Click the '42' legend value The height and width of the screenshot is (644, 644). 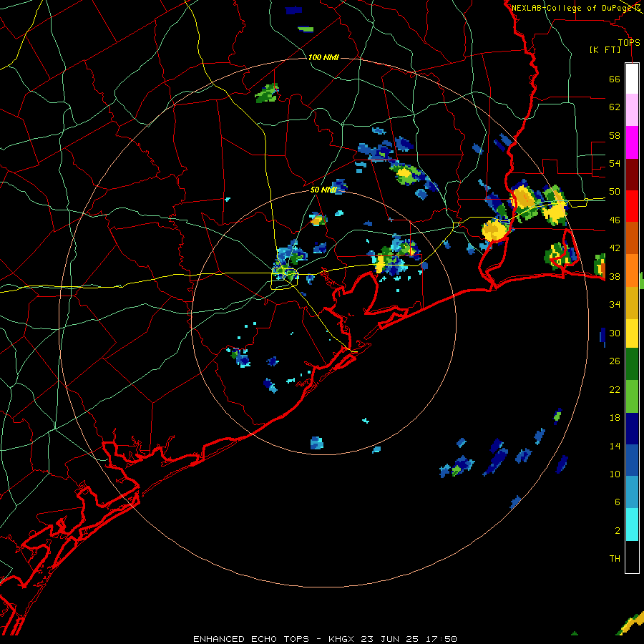pyautogui.click(x=615, y=248)
